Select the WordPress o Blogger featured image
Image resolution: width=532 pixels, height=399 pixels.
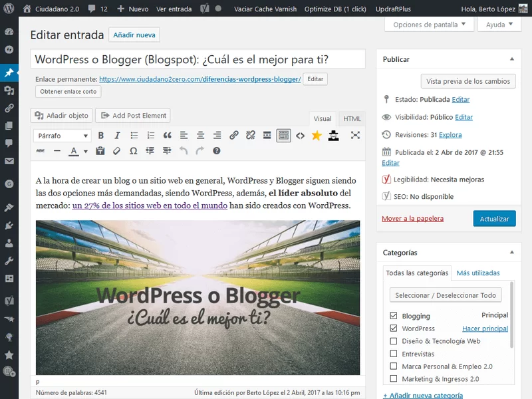(x=198, y=297)
